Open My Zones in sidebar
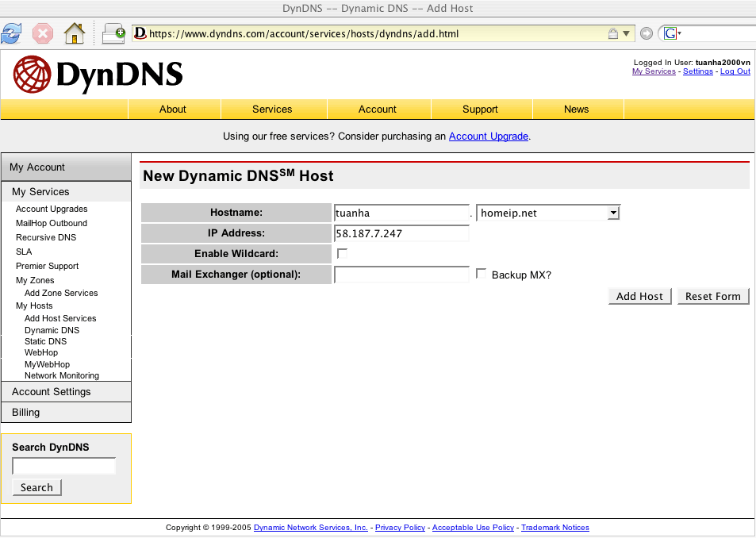The width and height of the screenshot is (756, 538). click(35, 280)
